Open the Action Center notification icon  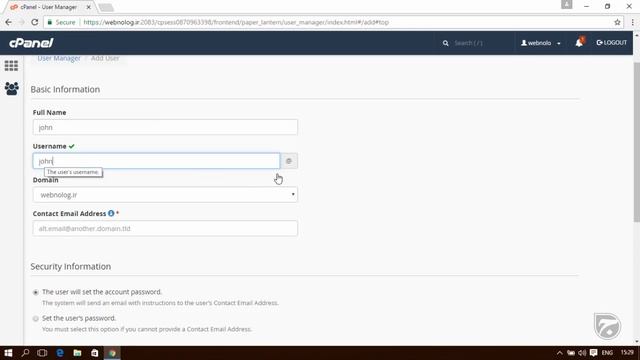[x=593, y=353]
